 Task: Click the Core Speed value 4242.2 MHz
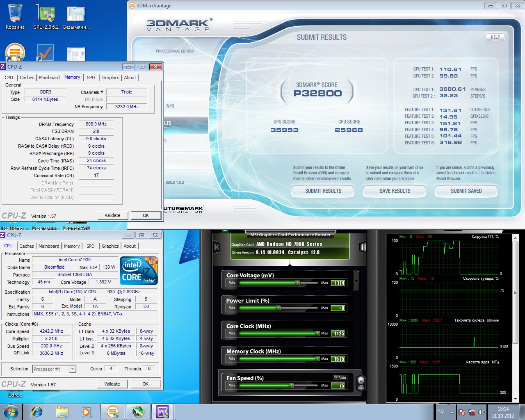pyautogui.click(x=51, y=331)
